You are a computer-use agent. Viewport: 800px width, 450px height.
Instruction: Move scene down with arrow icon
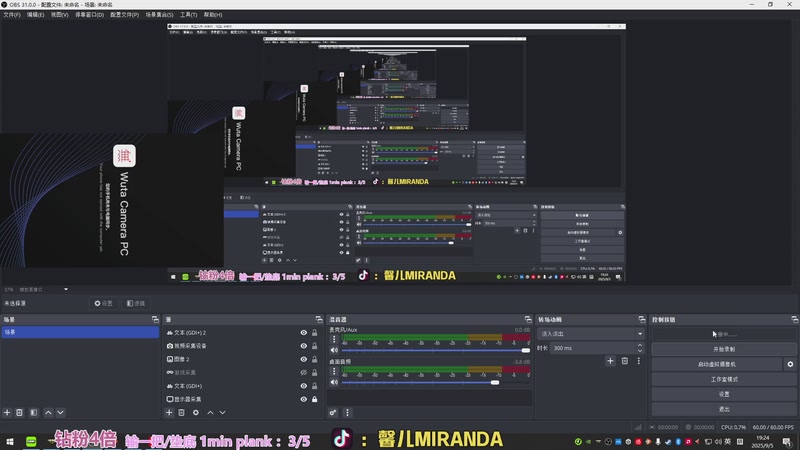60,412
